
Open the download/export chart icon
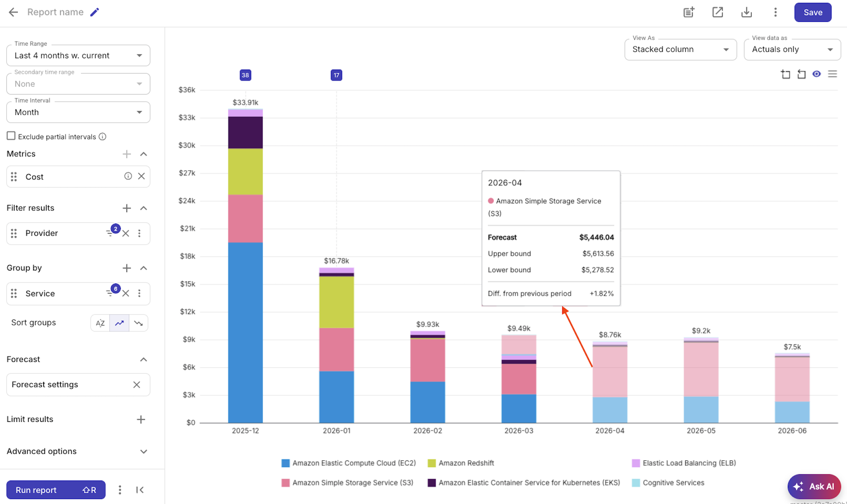(746, 12)
